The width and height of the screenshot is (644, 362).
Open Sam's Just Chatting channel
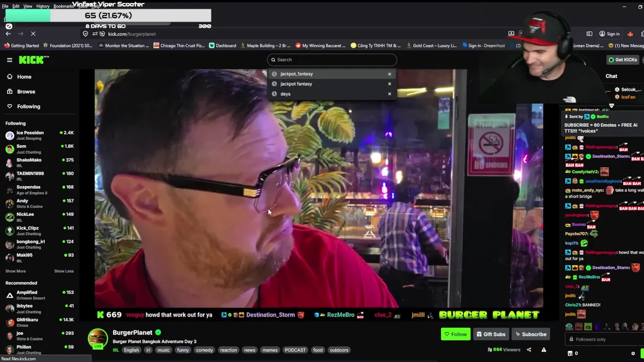[39, 149]
